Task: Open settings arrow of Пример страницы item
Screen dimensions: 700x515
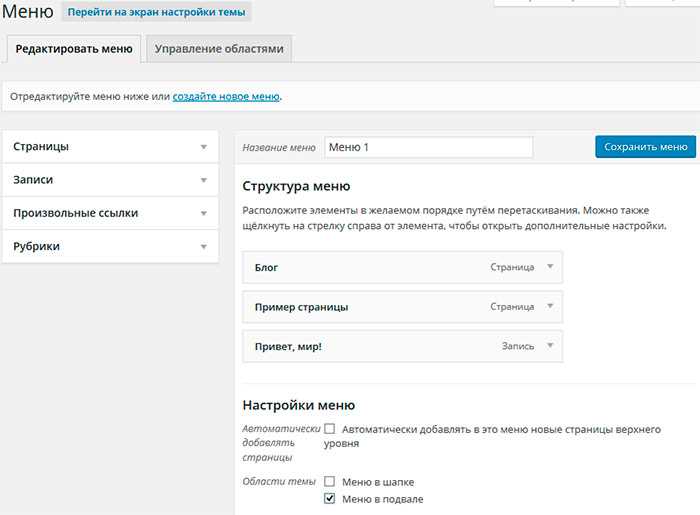Action: [550, 306]
